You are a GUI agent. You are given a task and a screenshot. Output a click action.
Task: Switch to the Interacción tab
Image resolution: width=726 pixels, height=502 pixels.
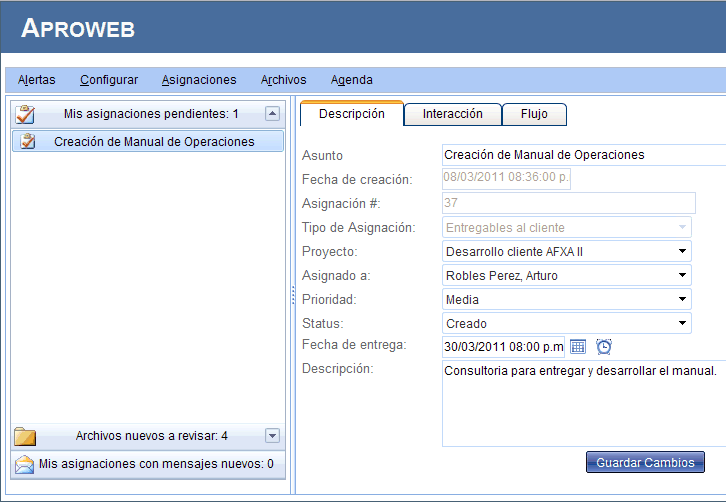(453, 114)
